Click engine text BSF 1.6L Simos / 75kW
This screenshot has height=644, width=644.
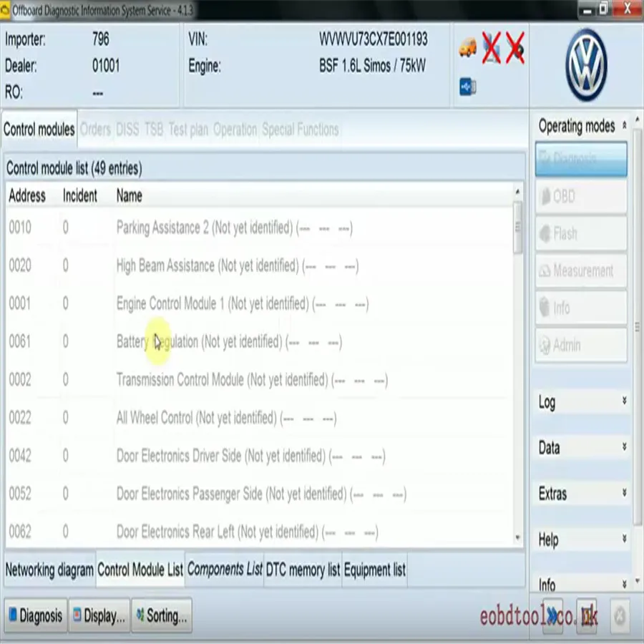[372, 65]
